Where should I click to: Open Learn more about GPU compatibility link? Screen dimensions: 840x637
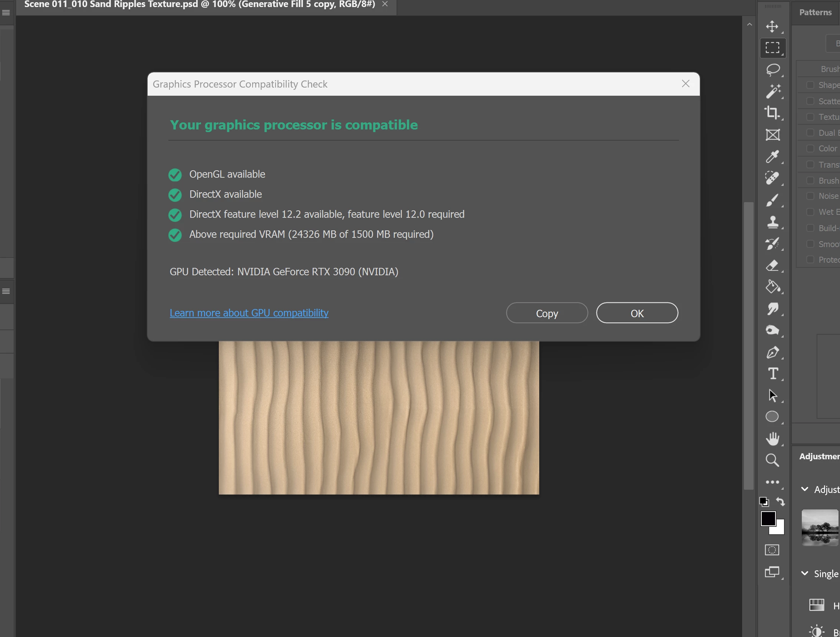[x=249, y=313]
